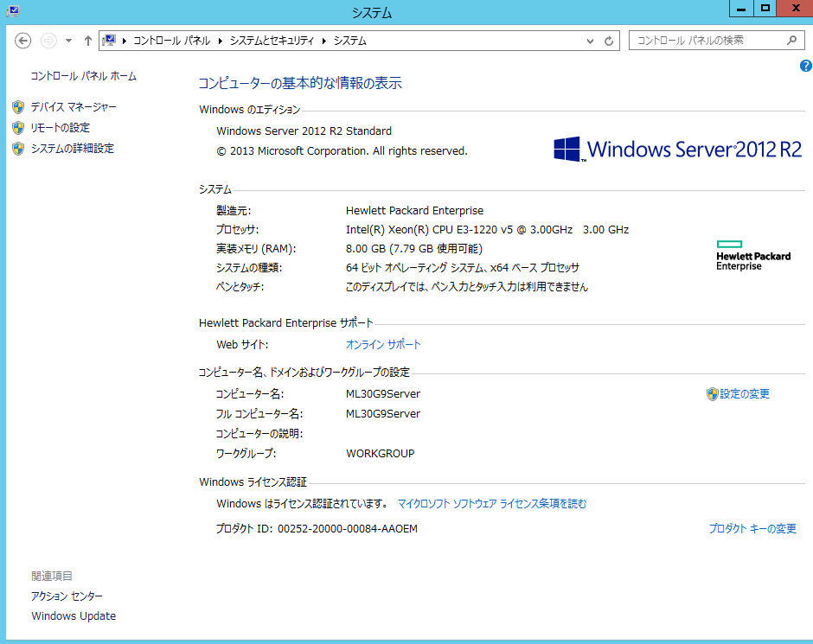Open アクション センター link

(67, 596)
